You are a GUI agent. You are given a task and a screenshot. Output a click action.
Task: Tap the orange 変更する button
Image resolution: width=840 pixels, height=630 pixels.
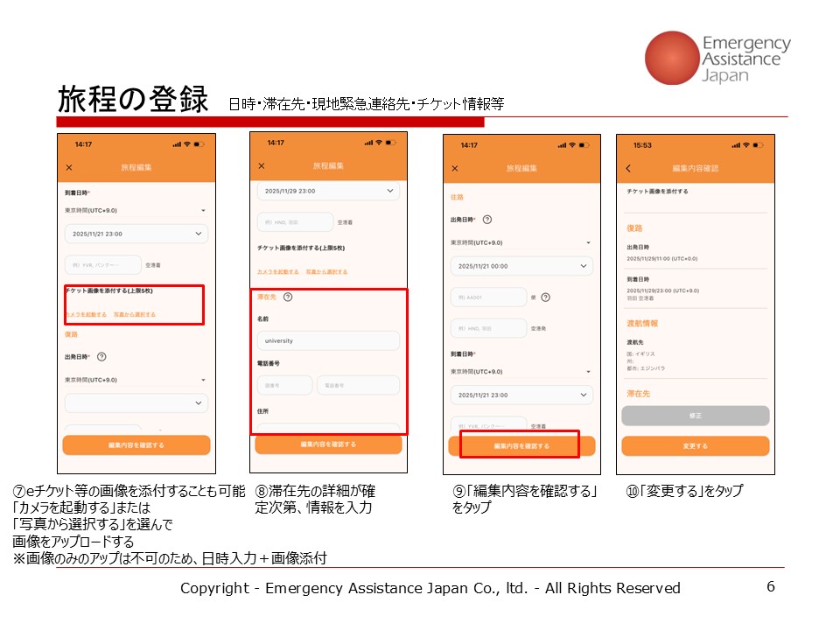pyautogui.click(x=695, y=446)
